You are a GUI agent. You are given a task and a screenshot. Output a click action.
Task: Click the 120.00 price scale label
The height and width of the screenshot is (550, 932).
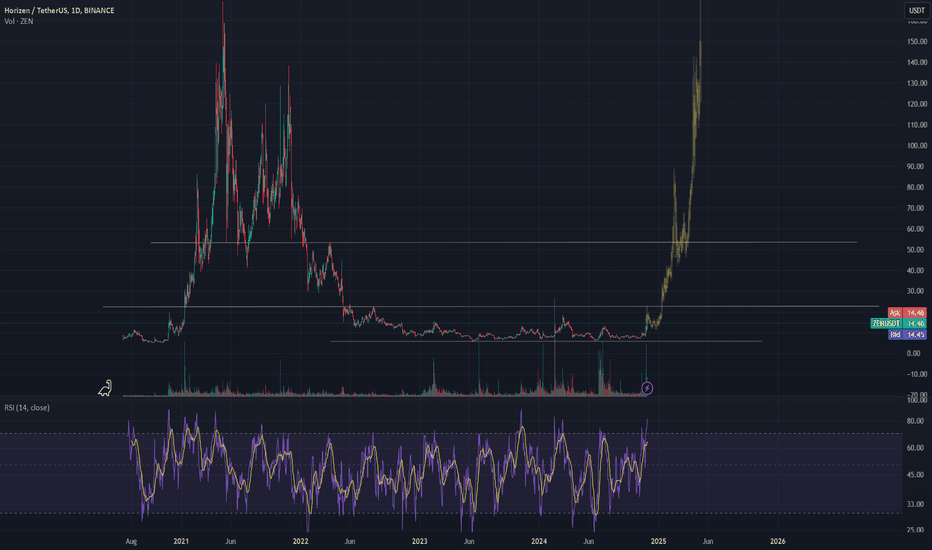click(917, 104)
